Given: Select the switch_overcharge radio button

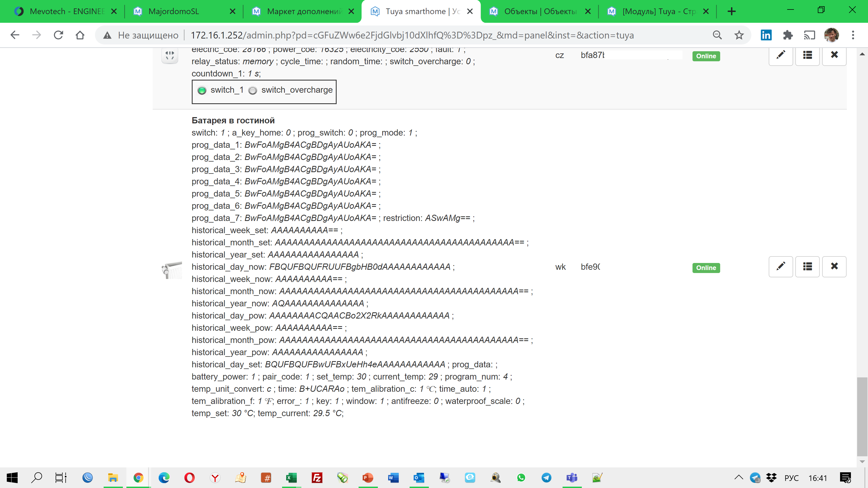Looking at the screenshot, I should pos(253,90).
